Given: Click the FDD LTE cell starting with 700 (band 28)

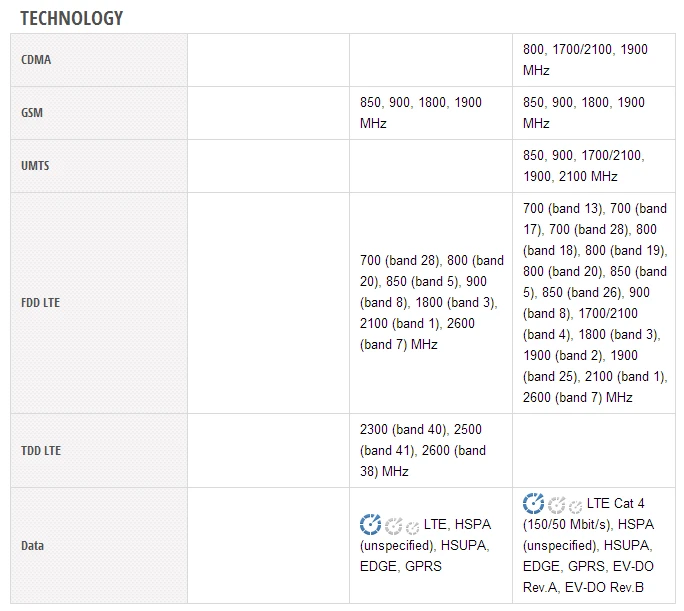Looking at the screenshot, I should (x=431, y=302).
